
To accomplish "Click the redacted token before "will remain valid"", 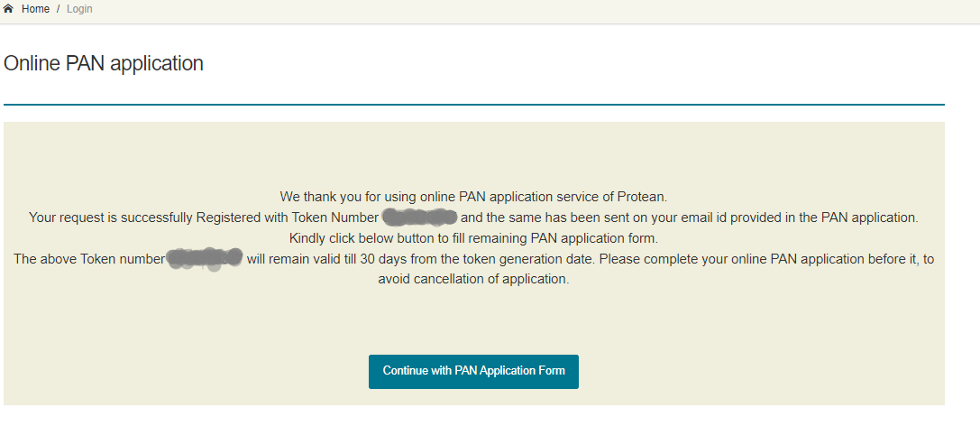I will pyautogui.click(x=205, y=260).
